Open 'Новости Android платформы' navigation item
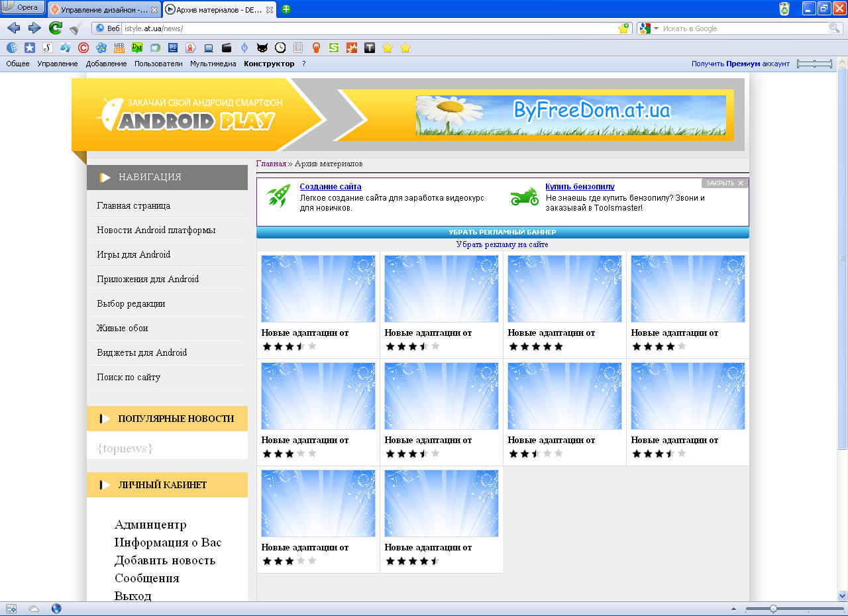 (x=156, y=231)
